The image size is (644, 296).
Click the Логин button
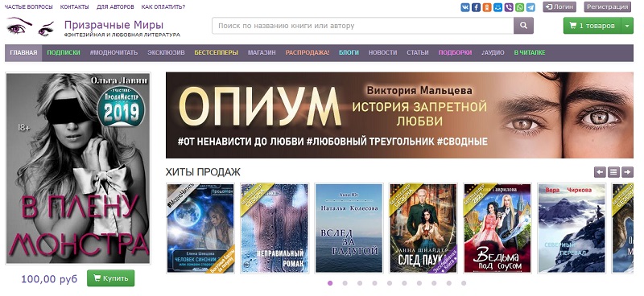559,7
